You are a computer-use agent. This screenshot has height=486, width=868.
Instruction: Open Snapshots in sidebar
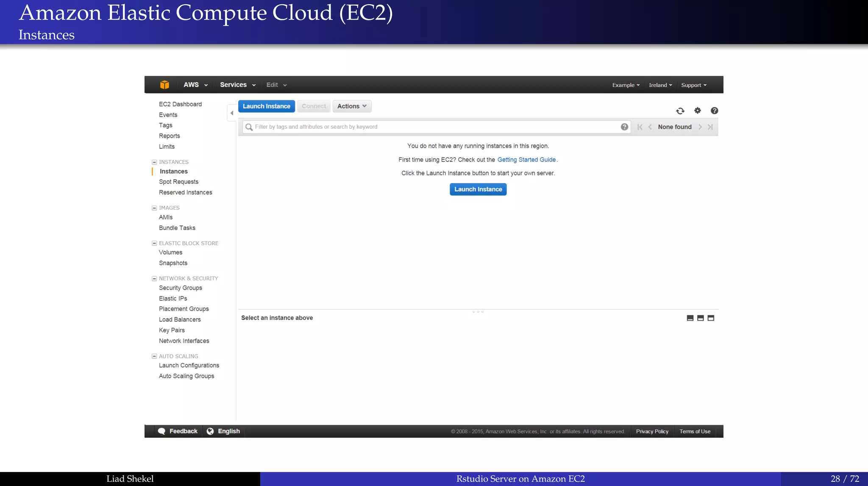[x=173, y=263]
